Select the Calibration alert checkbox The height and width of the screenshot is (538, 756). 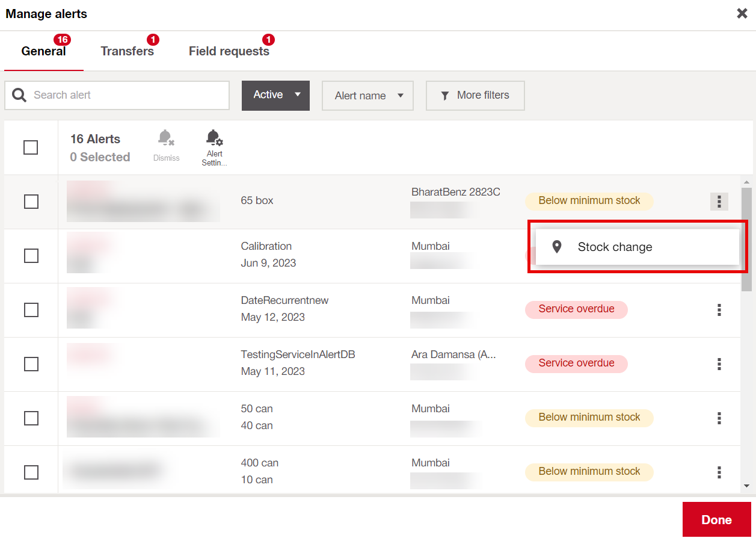31,256
